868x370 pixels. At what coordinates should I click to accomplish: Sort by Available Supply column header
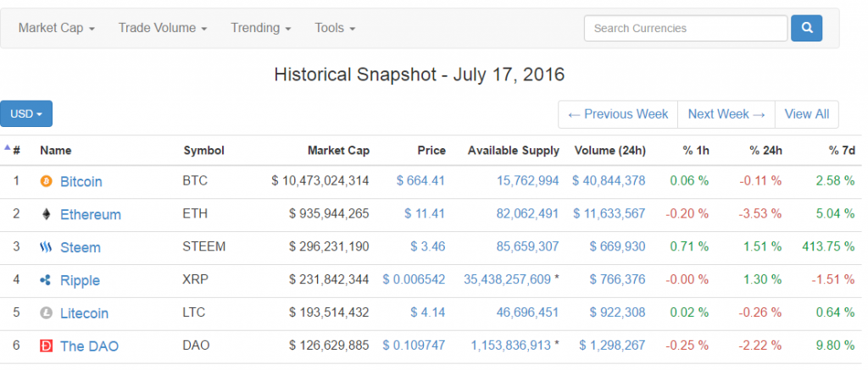[513, 151]
